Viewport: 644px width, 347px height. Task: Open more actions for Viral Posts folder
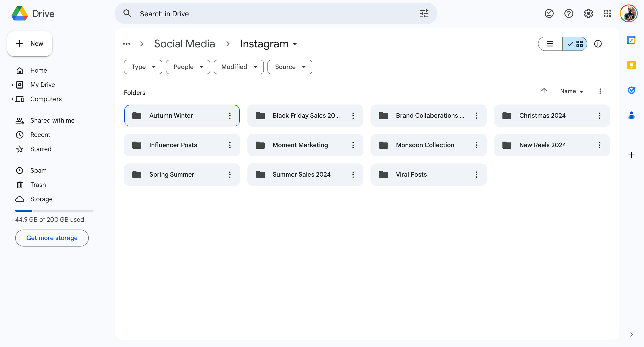(x=476, y=174)
